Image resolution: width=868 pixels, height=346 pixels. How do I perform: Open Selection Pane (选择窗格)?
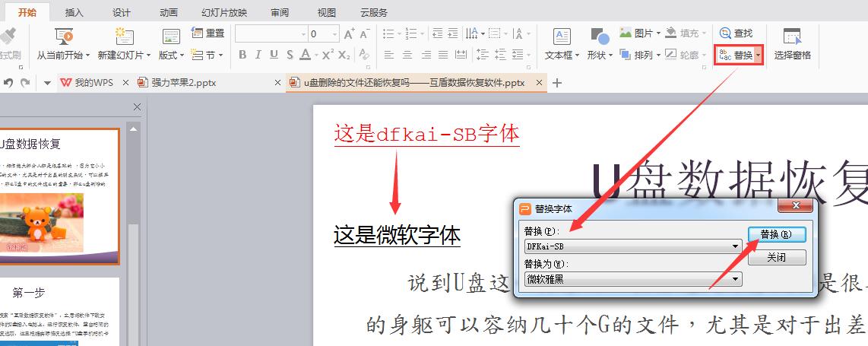pyautogui.click(x=792, y=44)
